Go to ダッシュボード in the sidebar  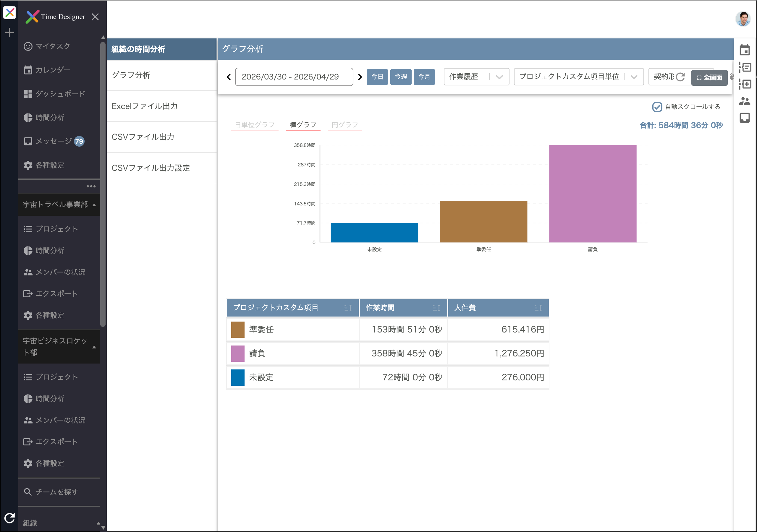tap(59, 94)
